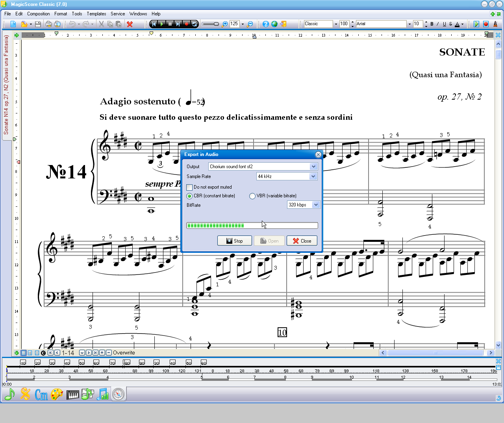Open the Templates menu
Image resolution: width=504 pixels, height=423 pixels.
[96, 14]
